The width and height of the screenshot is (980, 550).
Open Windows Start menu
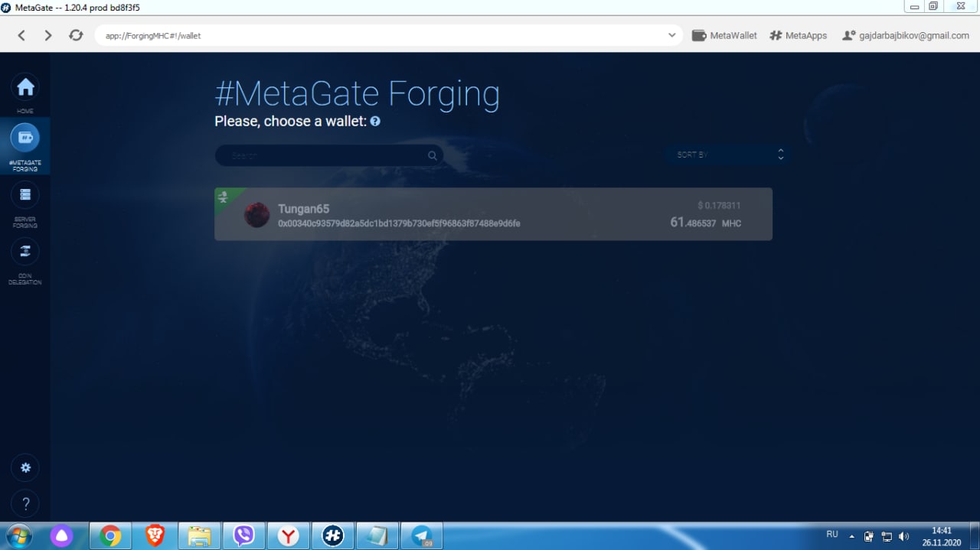(x=18, y=535)
